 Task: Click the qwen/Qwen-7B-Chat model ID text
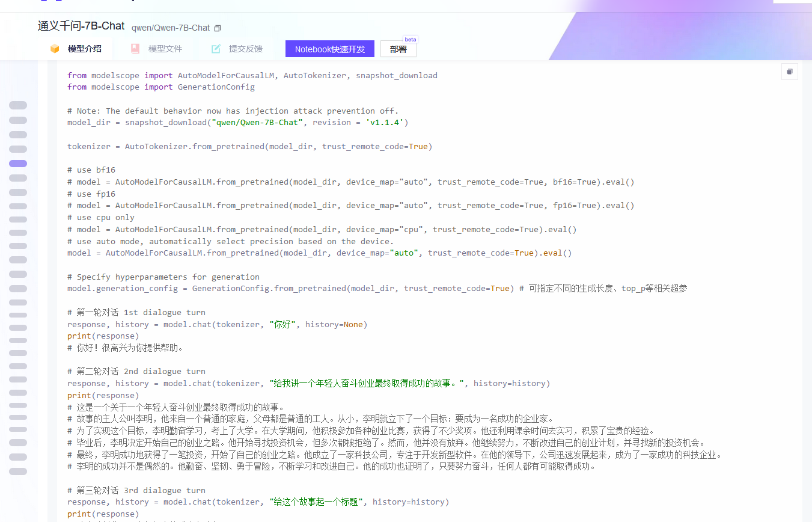click(x=171, y=28)
